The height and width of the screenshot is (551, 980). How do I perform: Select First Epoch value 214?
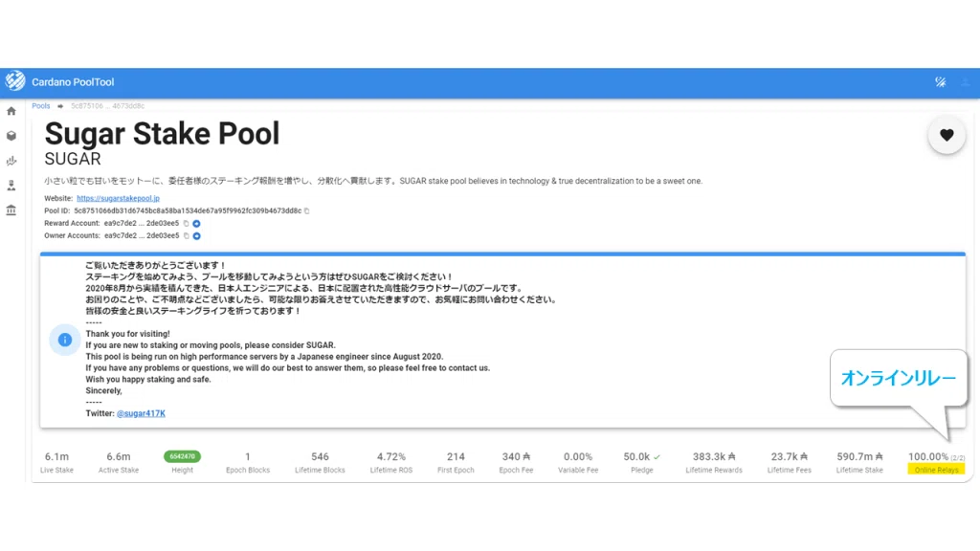[456, 456]
